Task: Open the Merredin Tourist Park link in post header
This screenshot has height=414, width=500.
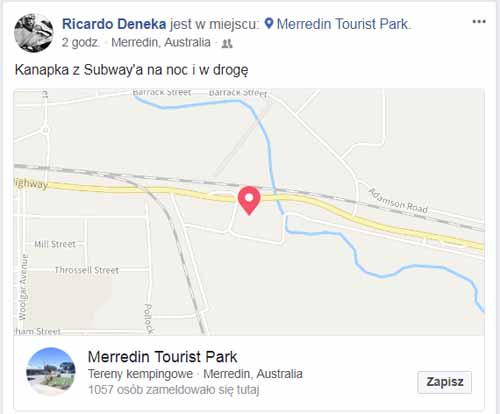Action: click(x=343, y=24)
